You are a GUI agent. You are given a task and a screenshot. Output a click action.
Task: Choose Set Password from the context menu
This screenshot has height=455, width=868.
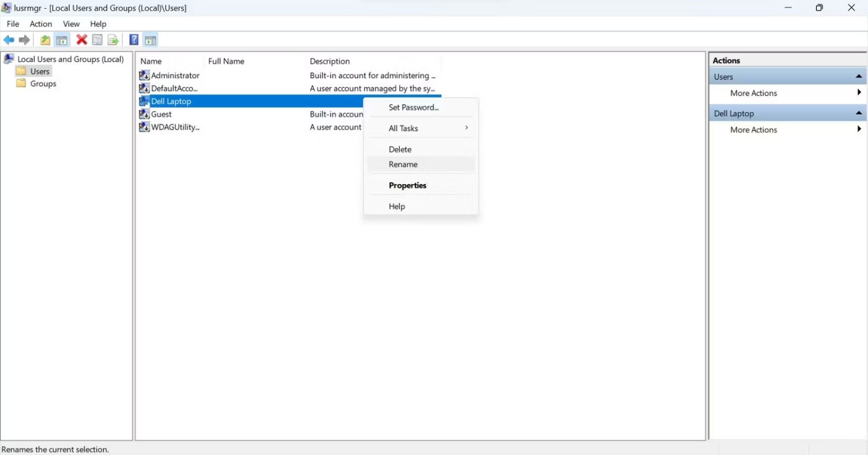(x=413, y=107)
